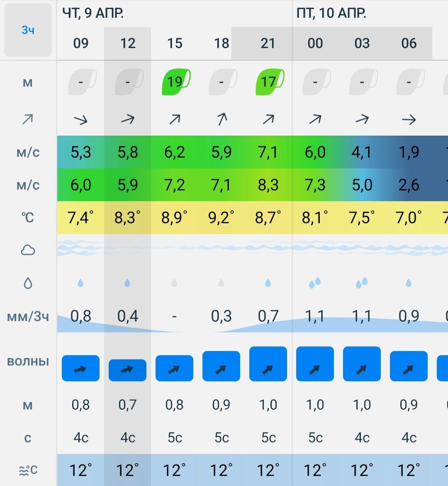Click the water temperature icon in the legend
Screen dimensions: 448x486
(28, 470)
